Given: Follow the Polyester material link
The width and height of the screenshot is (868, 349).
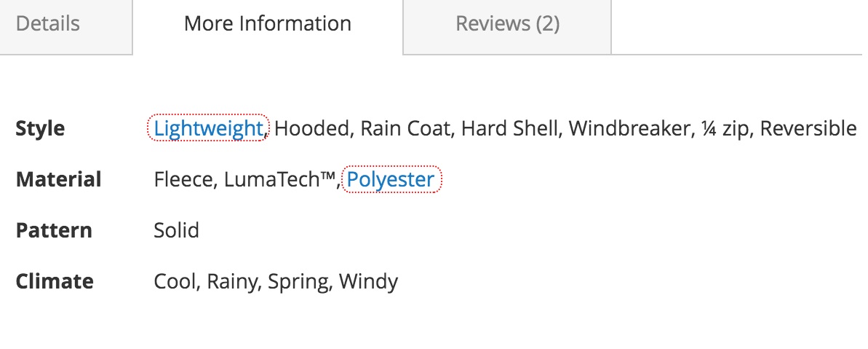Looking at the screenshot, I should 391,180.
